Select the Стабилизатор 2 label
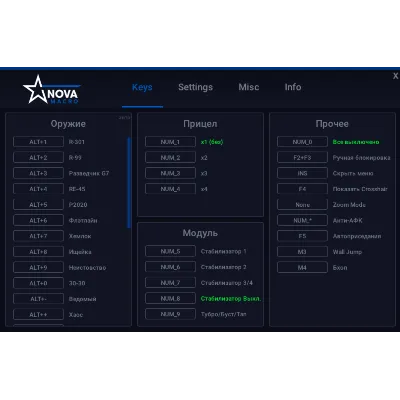This screenshot has height=400, width=400. (223, 267)
